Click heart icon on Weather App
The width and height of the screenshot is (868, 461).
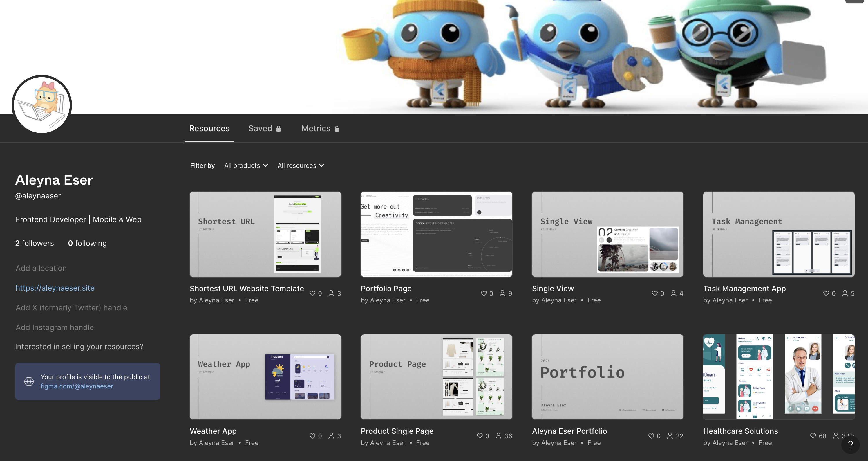pos(312,436)
